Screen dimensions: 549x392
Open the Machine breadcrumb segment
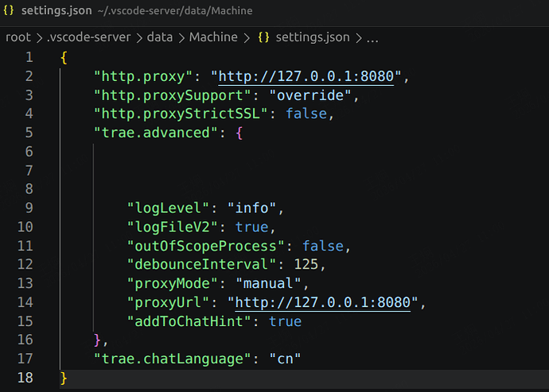click(x=213, y=37)
